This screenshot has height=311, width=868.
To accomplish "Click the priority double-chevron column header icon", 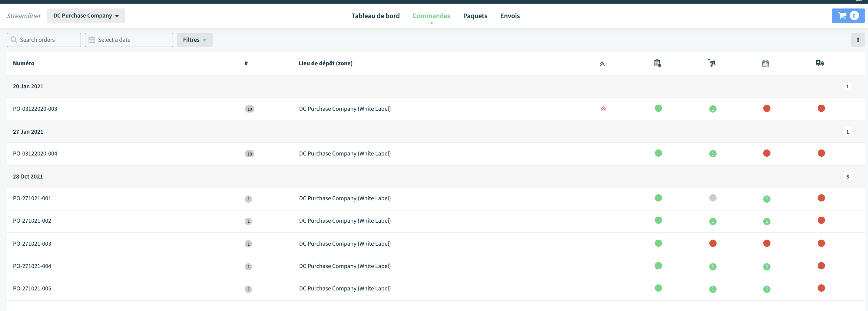I will coord(602,64).
